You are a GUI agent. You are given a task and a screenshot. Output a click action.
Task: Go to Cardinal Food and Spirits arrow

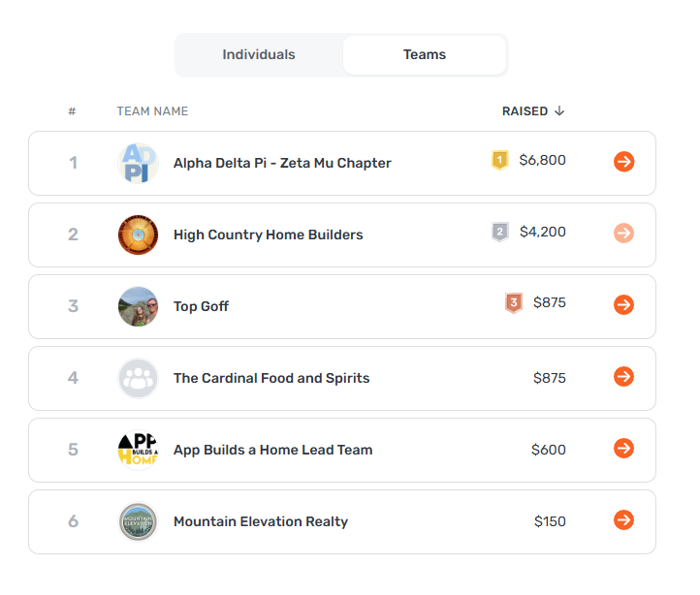(623, 376)
